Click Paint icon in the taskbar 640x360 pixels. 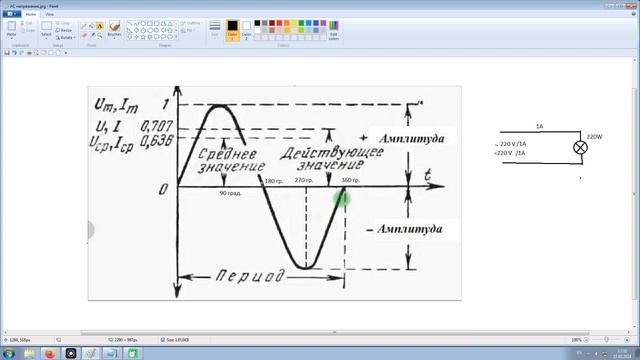[91, 353]
